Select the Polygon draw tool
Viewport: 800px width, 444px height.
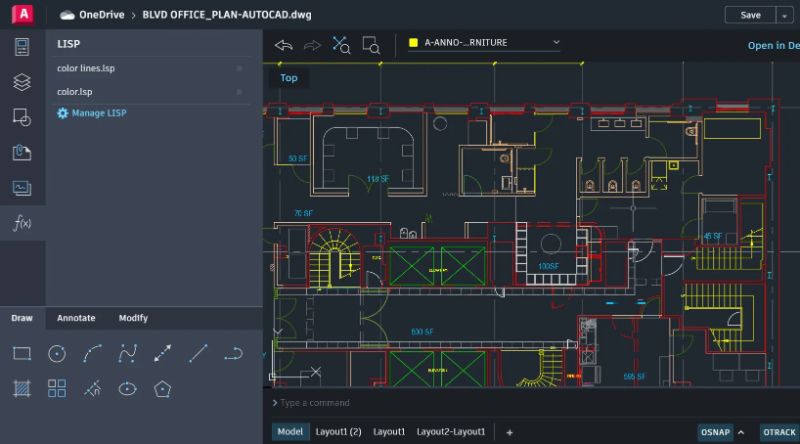point(162,389)
